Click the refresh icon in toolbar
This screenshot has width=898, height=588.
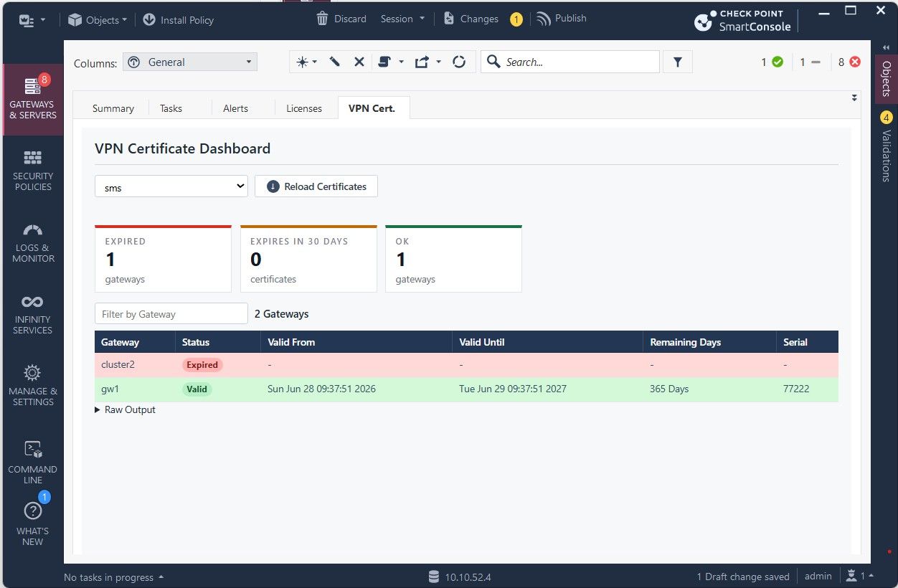[459, 62]
